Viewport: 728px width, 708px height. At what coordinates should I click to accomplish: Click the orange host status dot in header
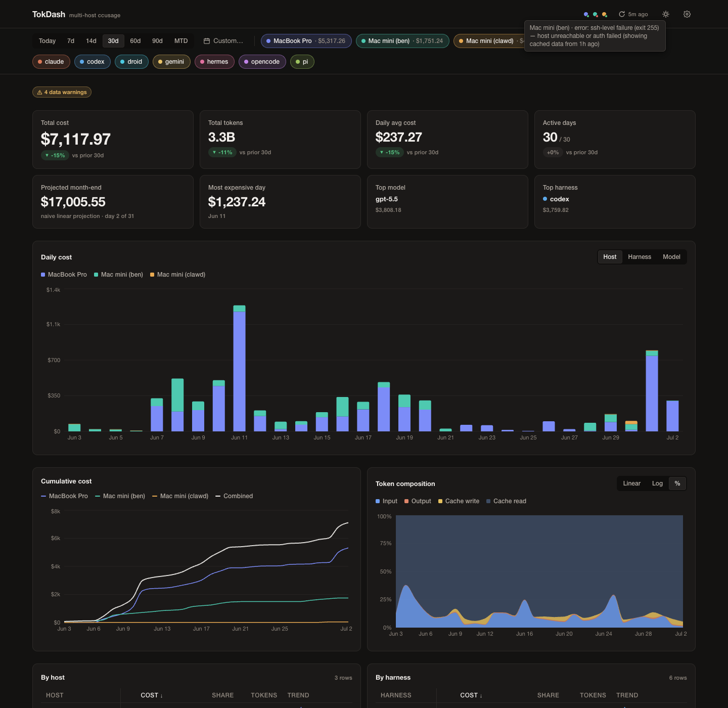click(605, 15)
